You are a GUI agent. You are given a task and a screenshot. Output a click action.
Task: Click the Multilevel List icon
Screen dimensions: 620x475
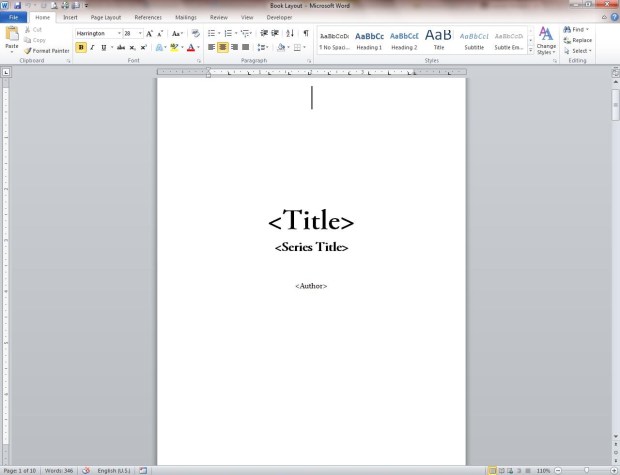[x=245, y=34]
